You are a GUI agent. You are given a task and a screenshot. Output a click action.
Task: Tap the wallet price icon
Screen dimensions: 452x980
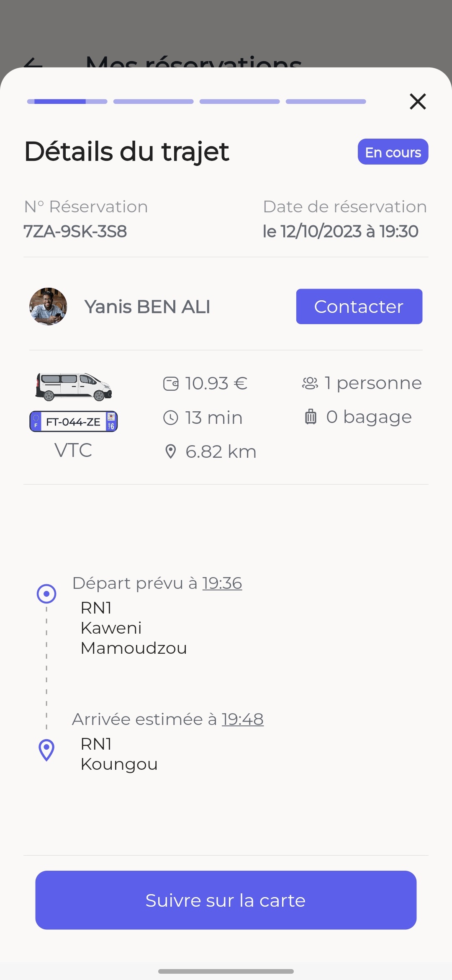[171, 384]
